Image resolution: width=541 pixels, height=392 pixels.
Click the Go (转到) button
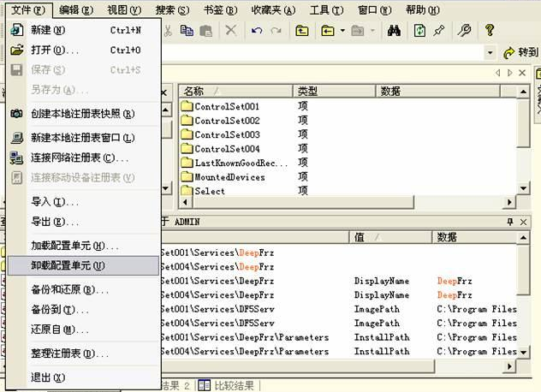point(521,52)
